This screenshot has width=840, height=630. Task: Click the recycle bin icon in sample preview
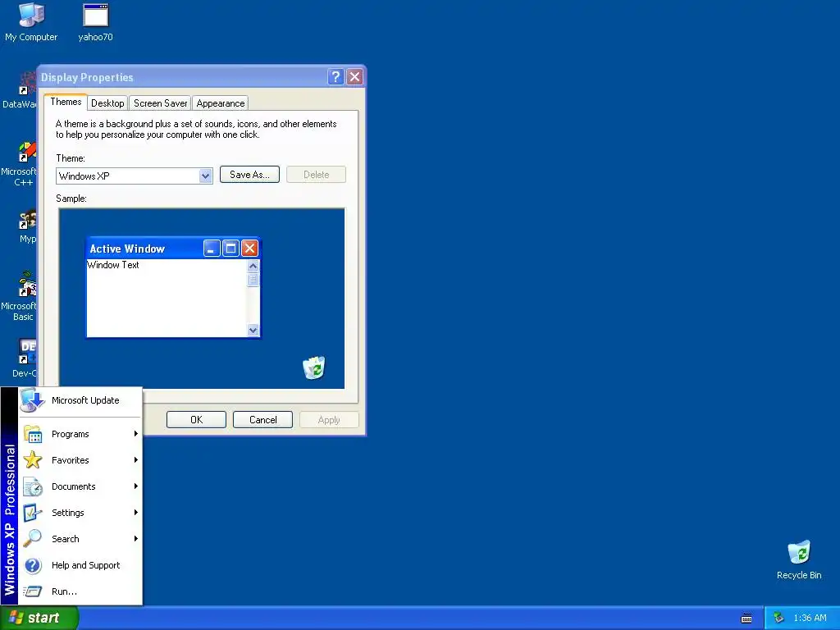pyautogui.click(x=314, y=367)
